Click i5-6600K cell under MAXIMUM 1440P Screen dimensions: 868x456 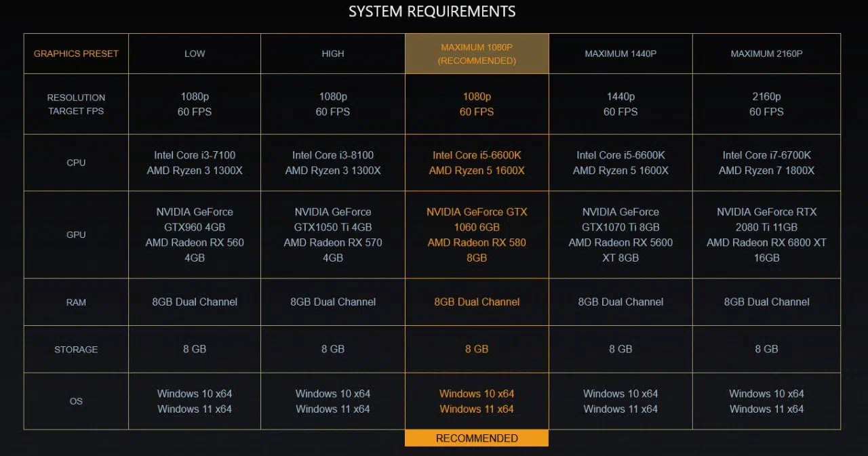620,163
